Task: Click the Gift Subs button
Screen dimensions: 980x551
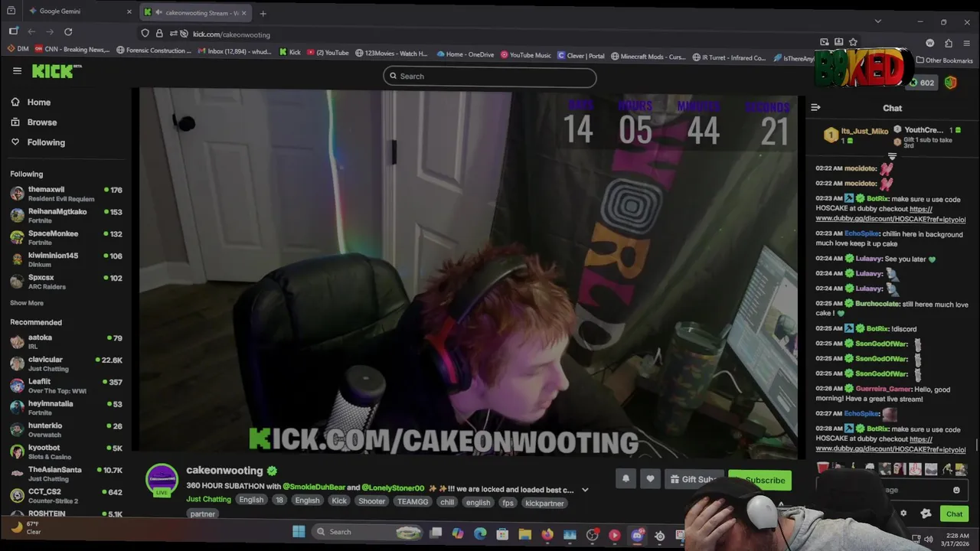Action: click(693, 480)
